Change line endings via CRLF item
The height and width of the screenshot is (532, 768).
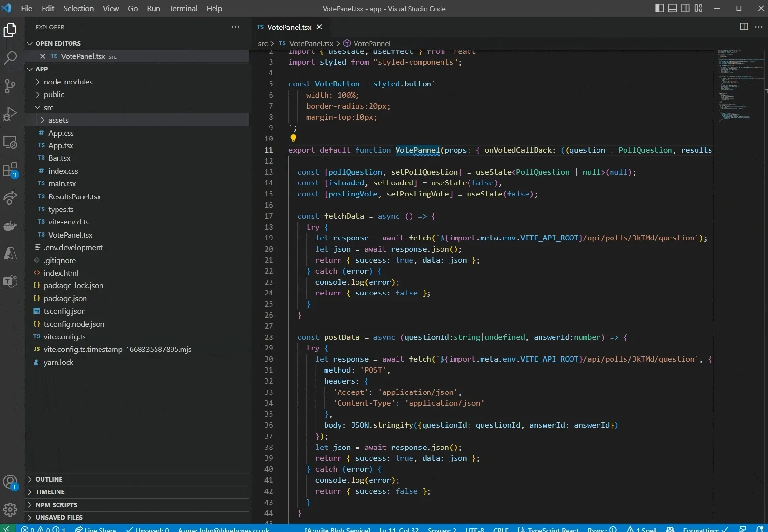click(500, 529)
